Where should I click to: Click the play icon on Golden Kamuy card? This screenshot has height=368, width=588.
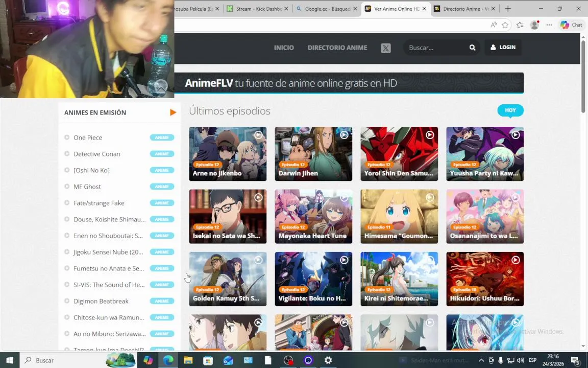click(x=258, y=260)
